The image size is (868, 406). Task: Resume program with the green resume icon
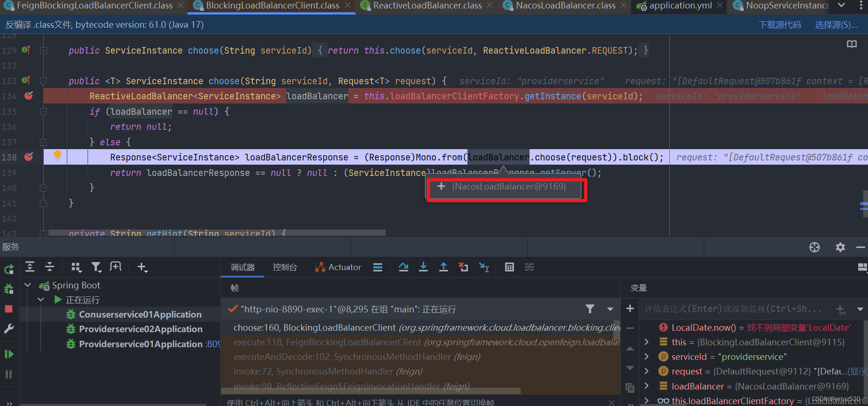(9, 354)
